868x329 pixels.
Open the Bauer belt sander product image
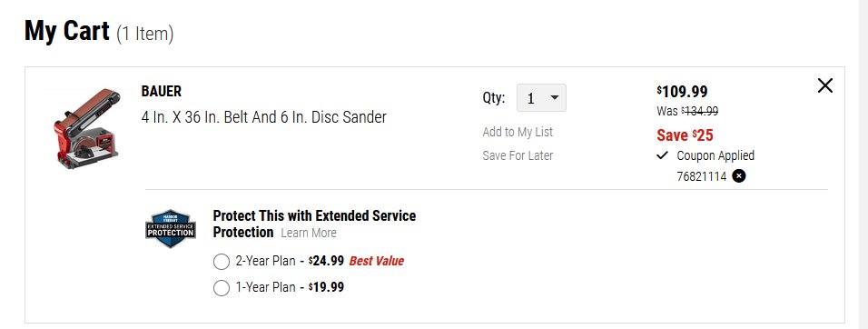click(x=87, y=127)
